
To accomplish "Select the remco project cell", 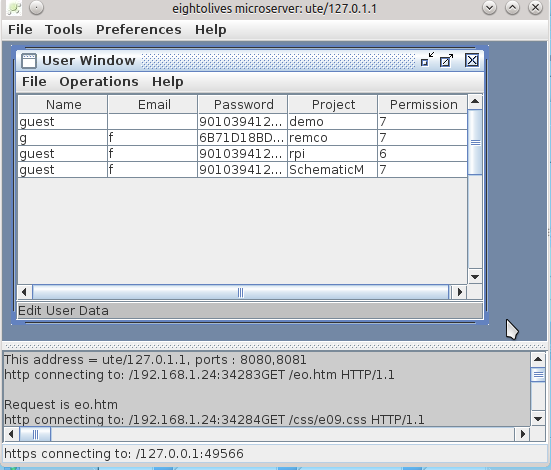I will (332, 138).
